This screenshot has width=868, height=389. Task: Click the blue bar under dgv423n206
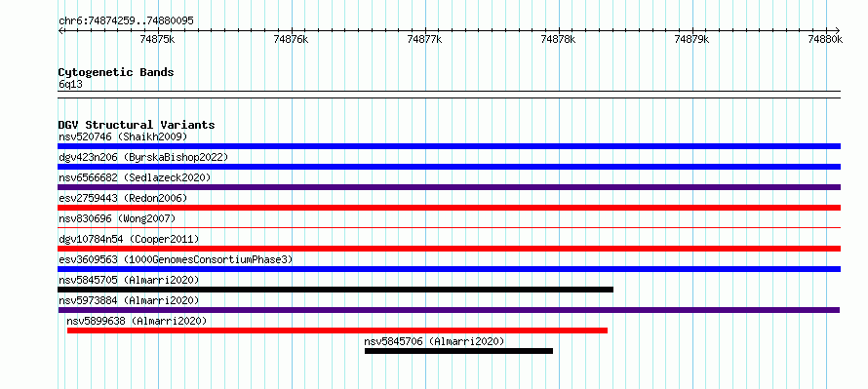(x=449, y=167)
